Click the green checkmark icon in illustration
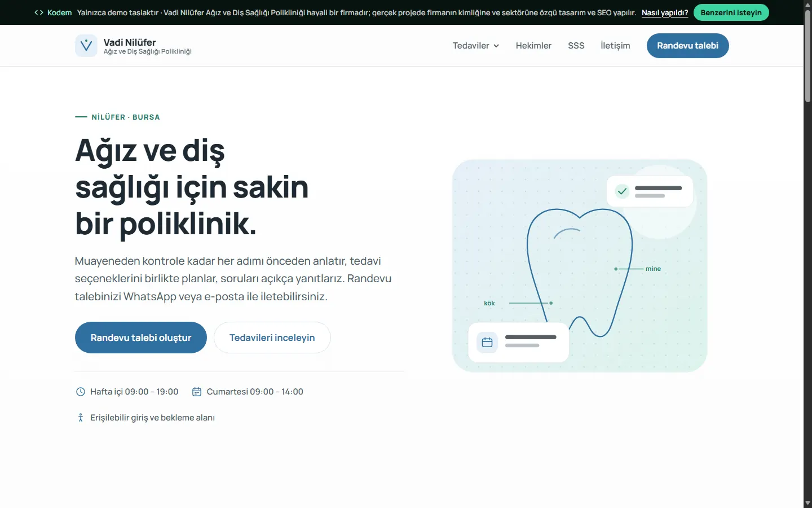 [x=622, y=191]
